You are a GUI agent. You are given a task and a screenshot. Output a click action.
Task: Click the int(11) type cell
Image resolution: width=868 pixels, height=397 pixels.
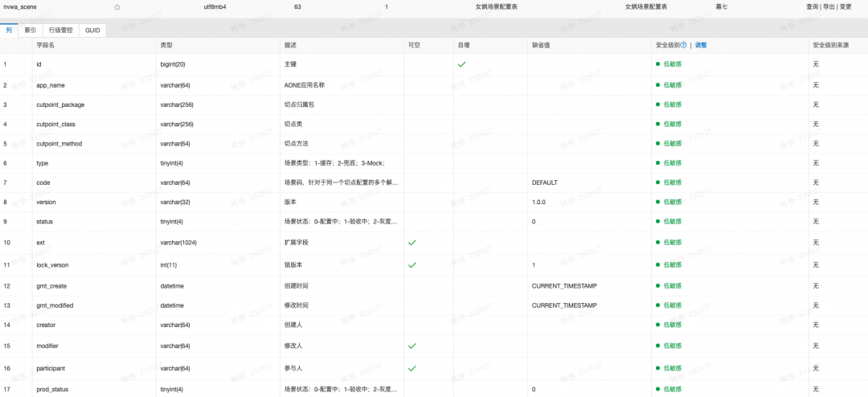pos(168,265)
